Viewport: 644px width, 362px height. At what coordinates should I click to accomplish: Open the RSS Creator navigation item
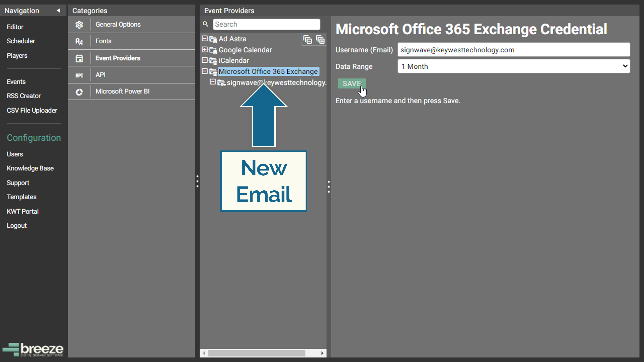(24, 96)
